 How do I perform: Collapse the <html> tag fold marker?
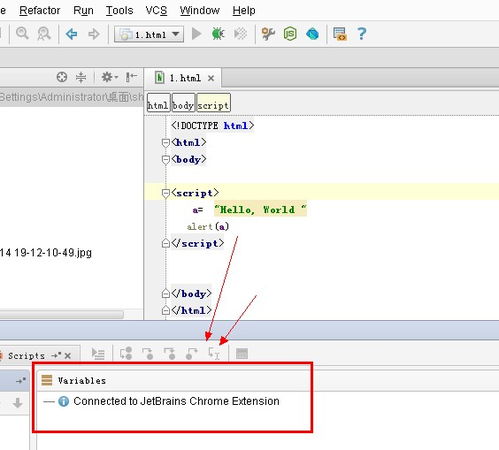[166, 143]
